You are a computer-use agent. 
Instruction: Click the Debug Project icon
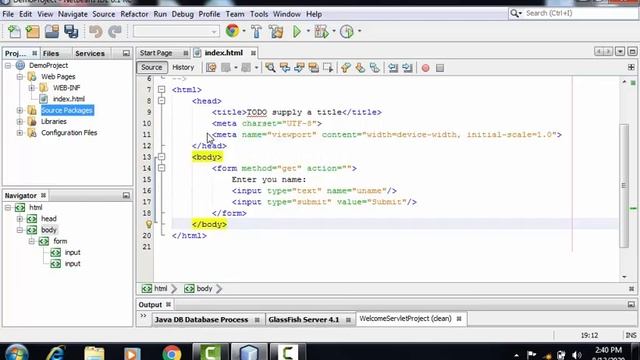coord(321,31)
